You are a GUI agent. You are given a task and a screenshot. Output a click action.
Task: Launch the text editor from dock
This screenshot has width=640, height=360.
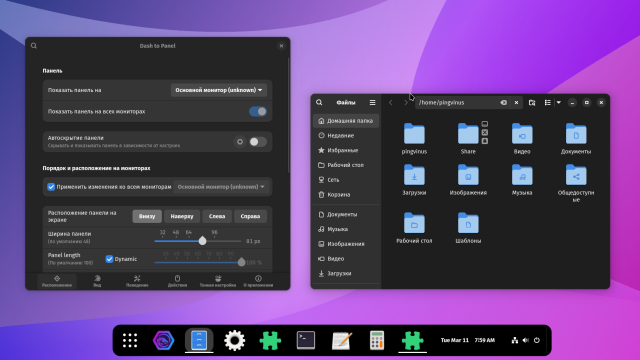click(341, 340)
